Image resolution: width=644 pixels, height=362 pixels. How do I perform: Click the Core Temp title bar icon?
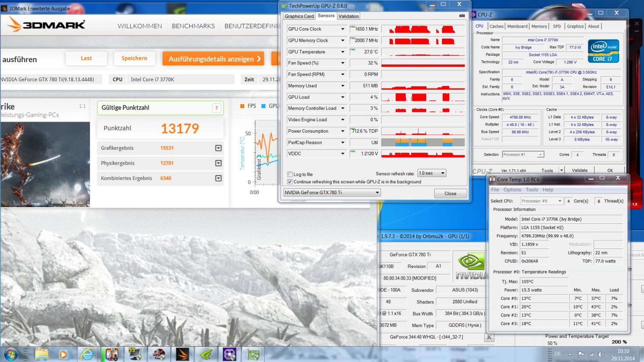[x=492, y=179]
